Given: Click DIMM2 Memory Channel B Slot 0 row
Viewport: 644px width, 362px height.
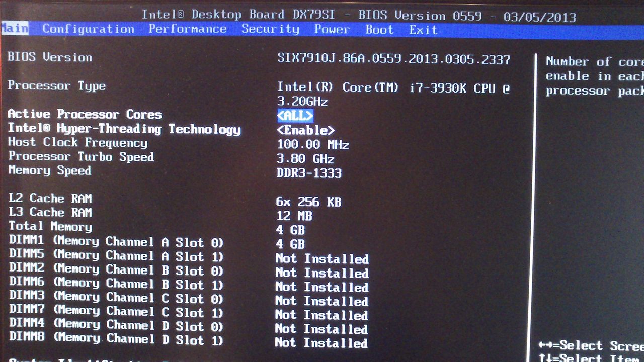Looking at the screenshot, I should coord(116,270).
